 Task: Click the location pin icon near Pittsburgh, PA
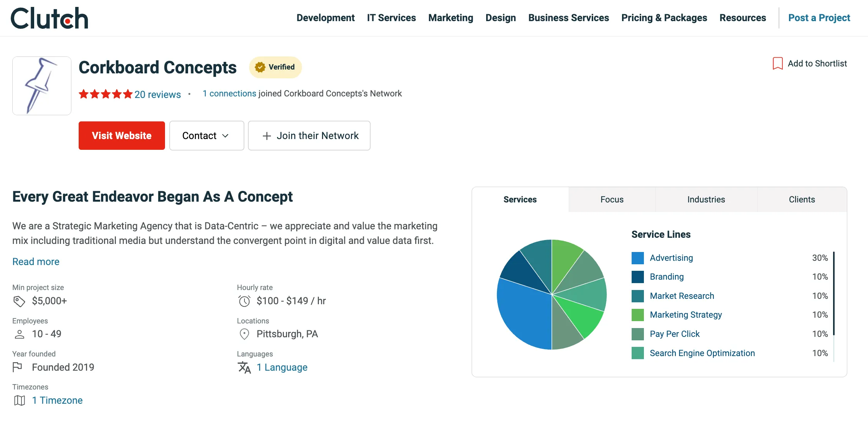pyautogui.click(x=244, y=334)
